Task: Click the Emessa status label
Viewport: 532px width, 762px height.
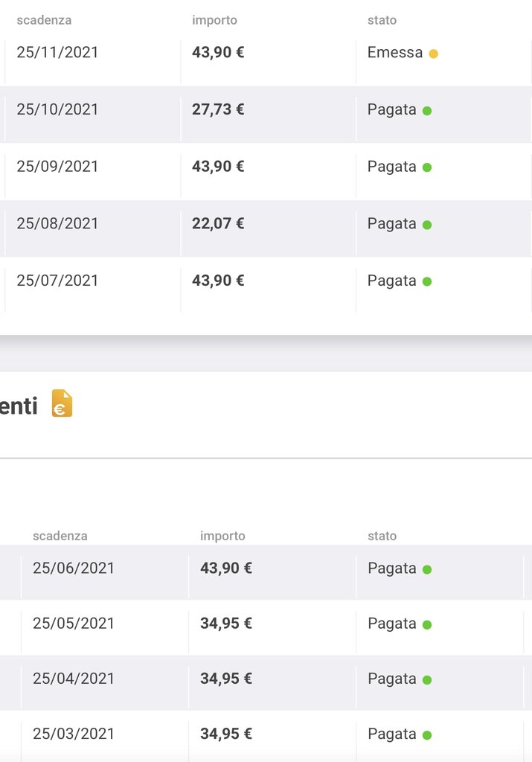Action: 395,53
